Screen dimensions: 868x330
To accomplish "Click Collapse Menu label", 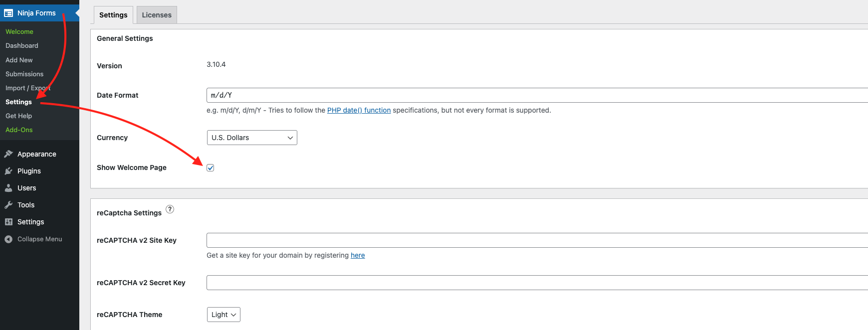I will 40,239.
